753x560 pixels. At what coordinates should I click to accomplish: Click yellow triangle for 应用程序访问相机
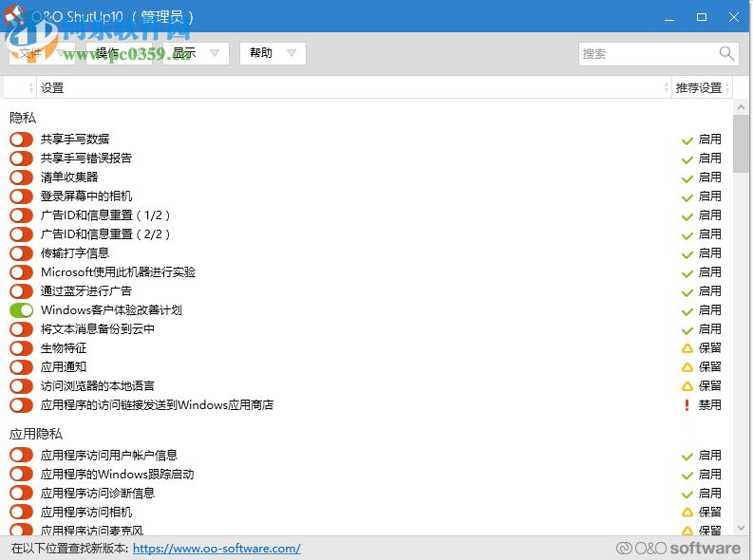tap(687, 513)
